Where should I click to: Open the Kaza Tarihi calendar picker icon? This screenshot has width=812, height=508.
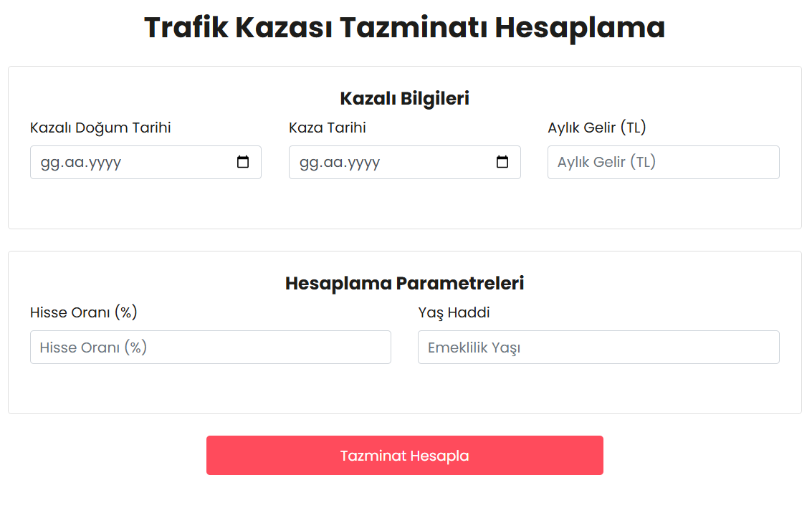[x=502, y=162]
